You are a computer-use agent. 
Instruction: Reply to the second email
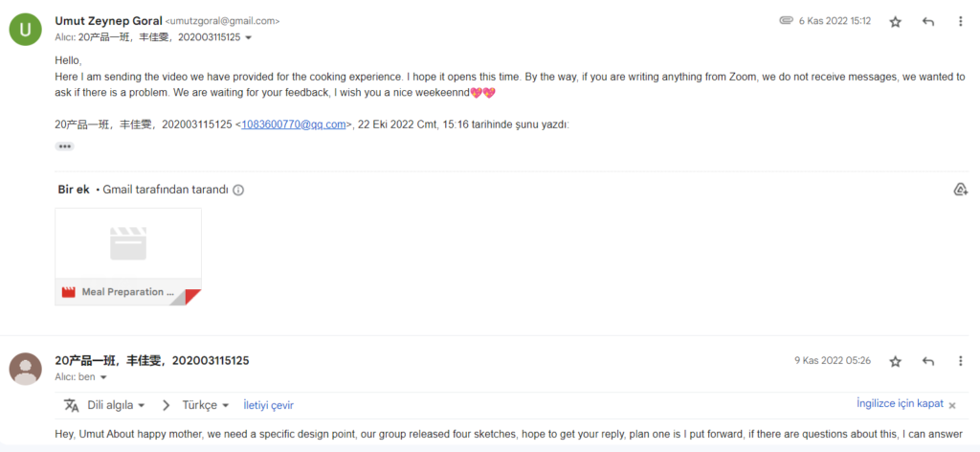tap(928, 361)
